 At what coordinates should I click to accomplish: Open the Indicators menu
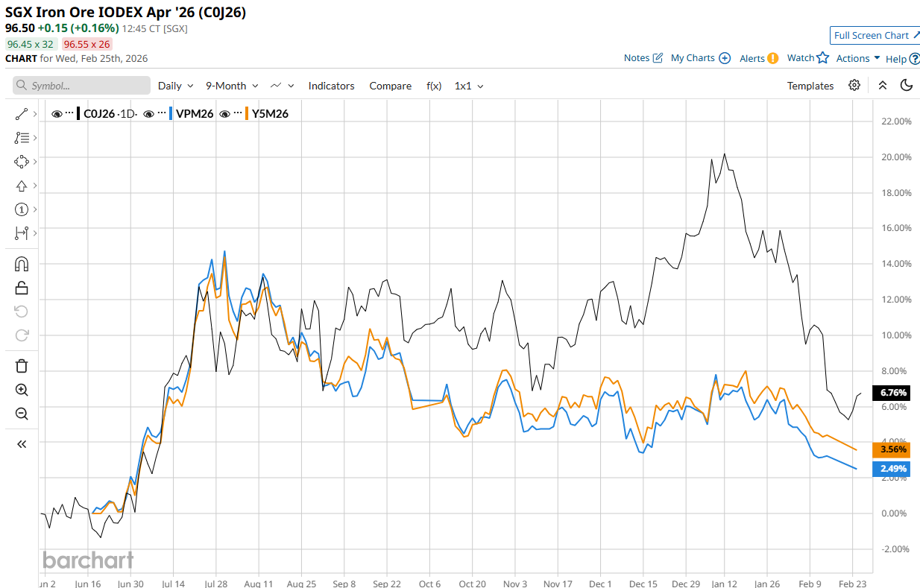(x=331, y=86)
